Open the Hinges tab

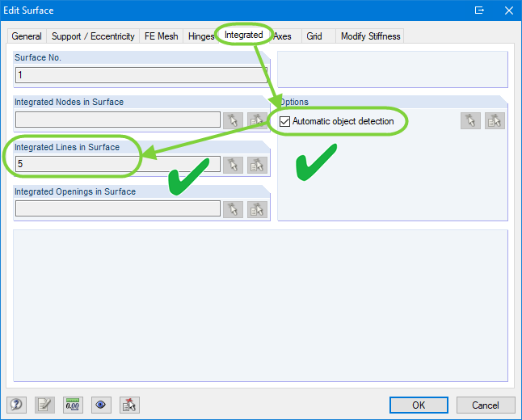pyautogui.click(x=201, y=36)
